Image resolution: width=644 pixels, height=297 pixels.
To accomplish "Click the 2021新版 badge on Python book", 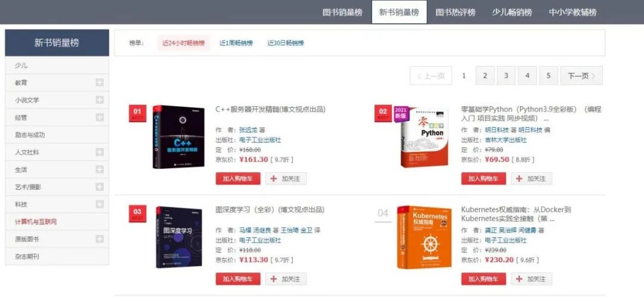I will 400,113.
